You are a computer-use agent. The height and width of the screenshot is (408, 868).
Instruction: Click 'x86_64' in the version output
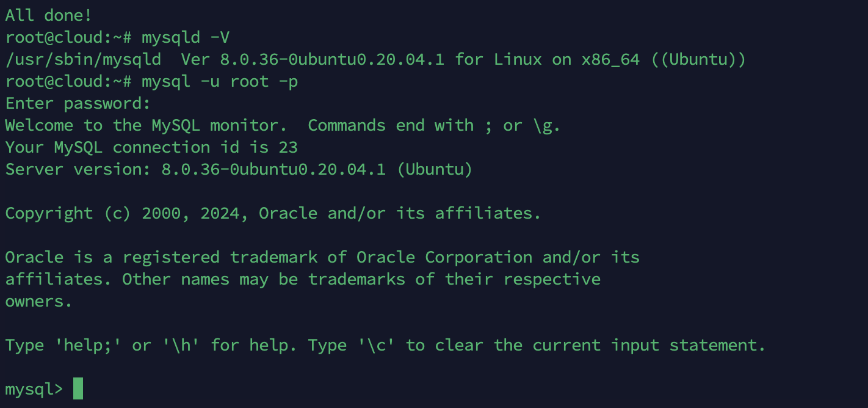point(610,59)
